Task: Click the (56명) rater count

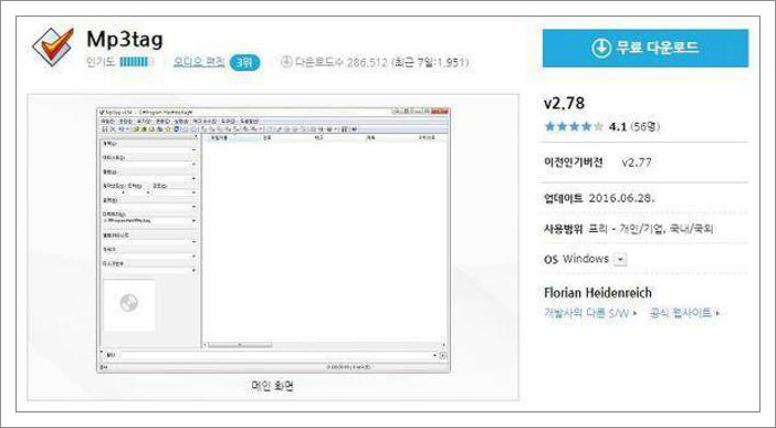Action: tap(645, 127)
